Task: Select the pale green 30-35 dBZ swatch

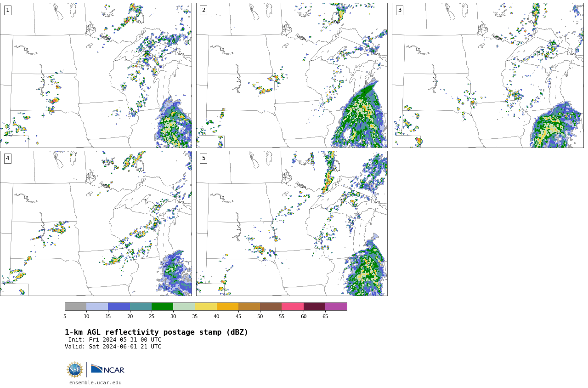Action: (184, 307)
